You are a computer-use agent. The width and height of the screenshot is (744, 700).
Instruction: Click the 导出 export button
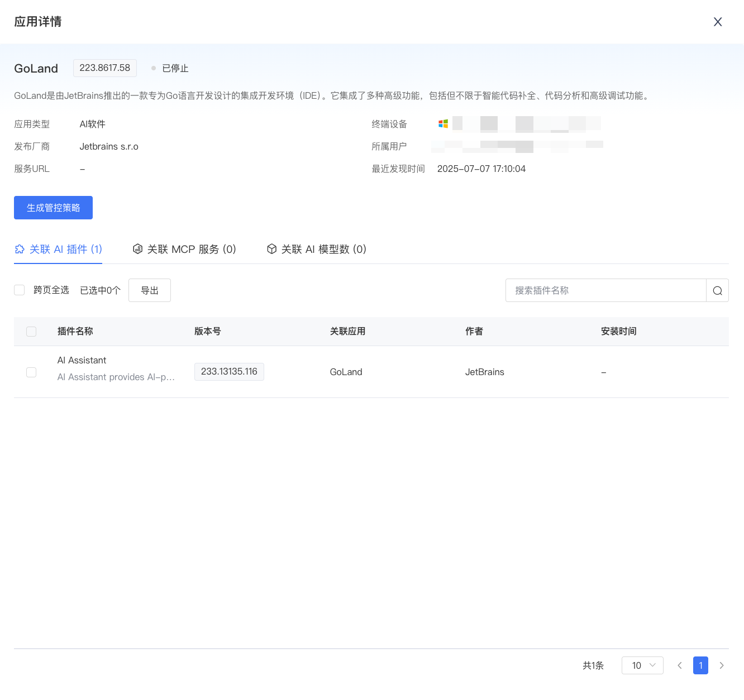pyautogui.click(x=150, y=290)
